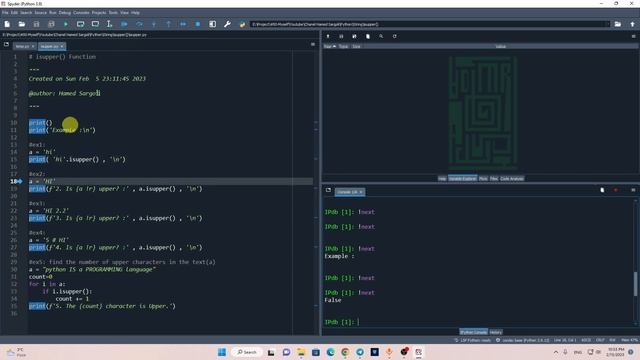640x360 pixels.
Task: Sort variables by Type column
Action: (343, 47)
